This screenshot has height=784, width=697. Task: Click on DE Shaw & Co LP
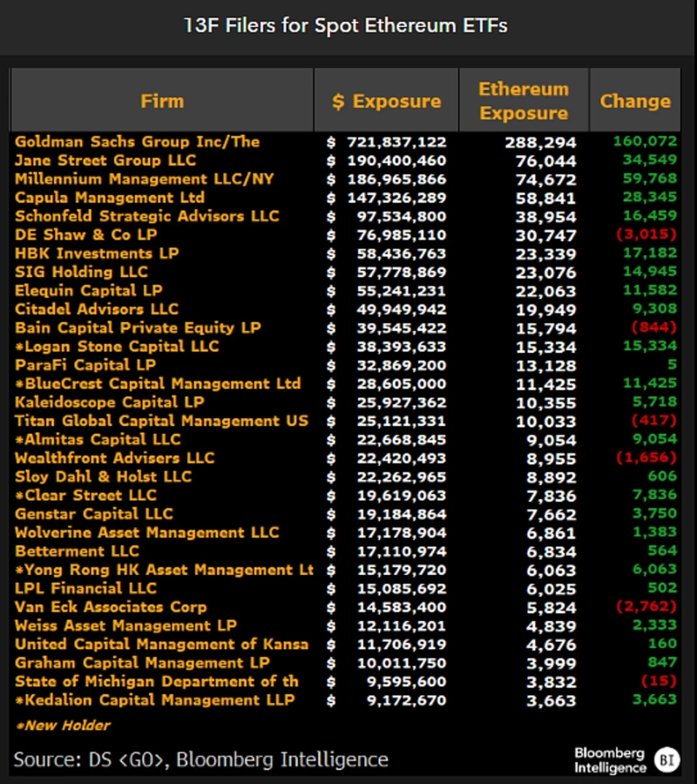click(85, 234)
